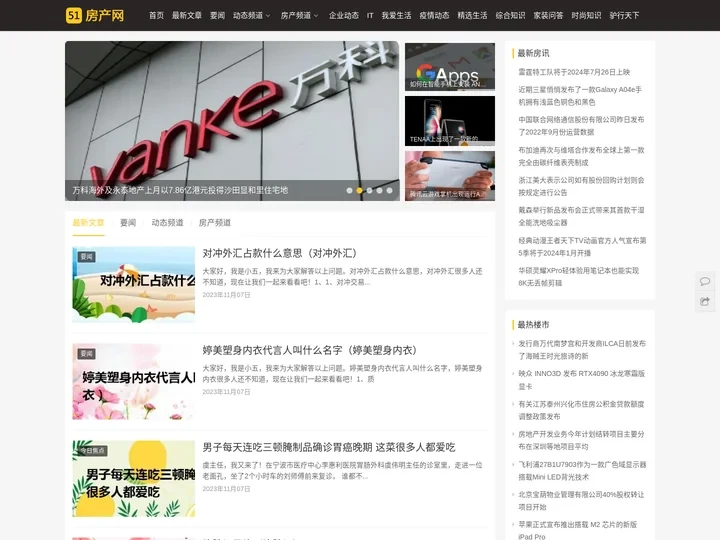
Task: Click the 51房产网 site logo
Action: tap(95, 16)
